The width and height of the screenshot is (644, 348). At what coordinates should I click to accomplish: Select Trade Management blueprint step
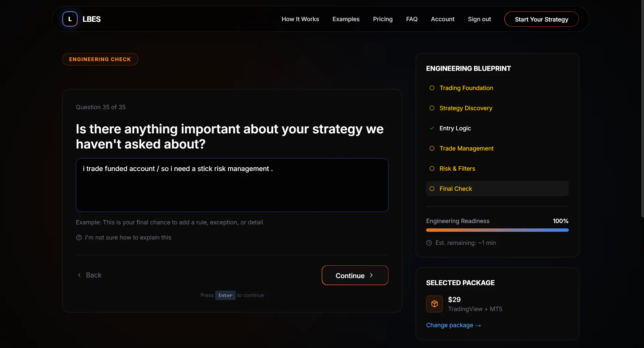(466, 148)
